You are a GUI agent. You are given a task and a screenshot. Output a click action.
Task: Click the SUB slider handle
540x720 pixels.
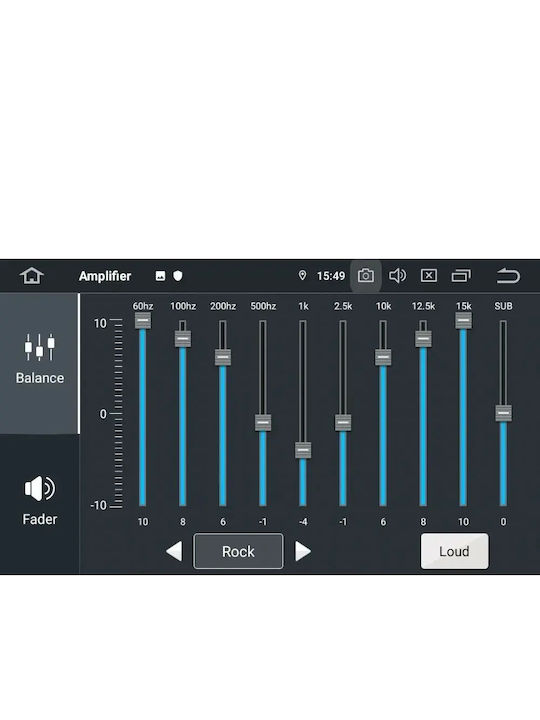point(503,413)
